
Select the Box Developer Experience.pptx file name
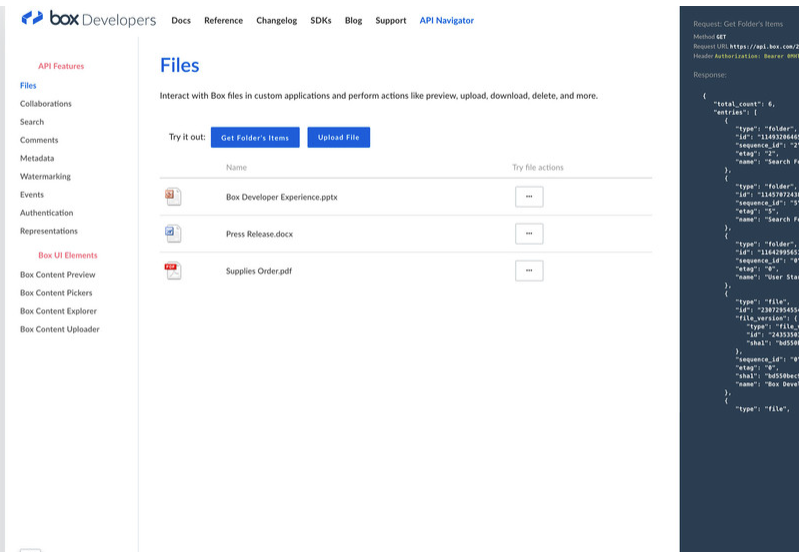click(x=282, y=197)
